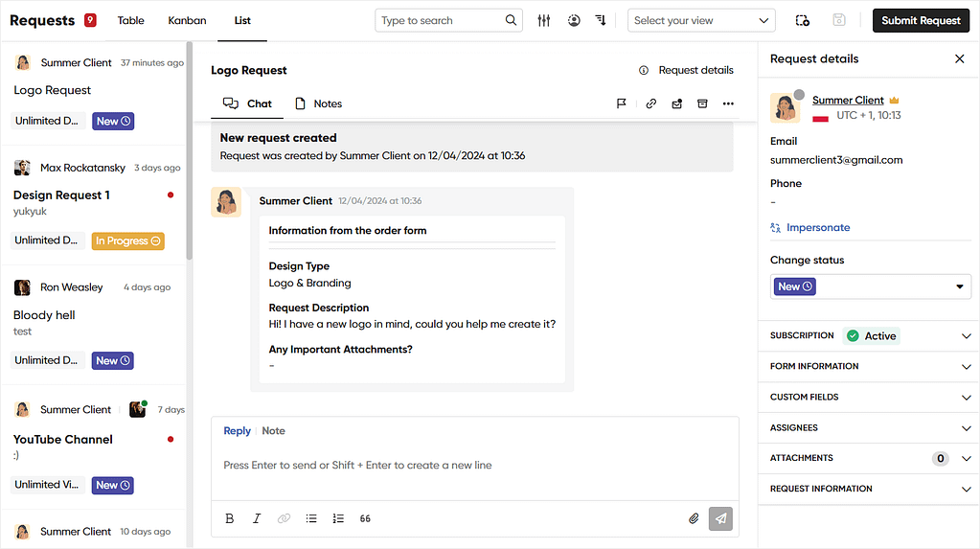Image resolution: width=980 pixels, height=549 pixels.
Task: Click the attachments count badge 0
Action: tap(940, 458)
